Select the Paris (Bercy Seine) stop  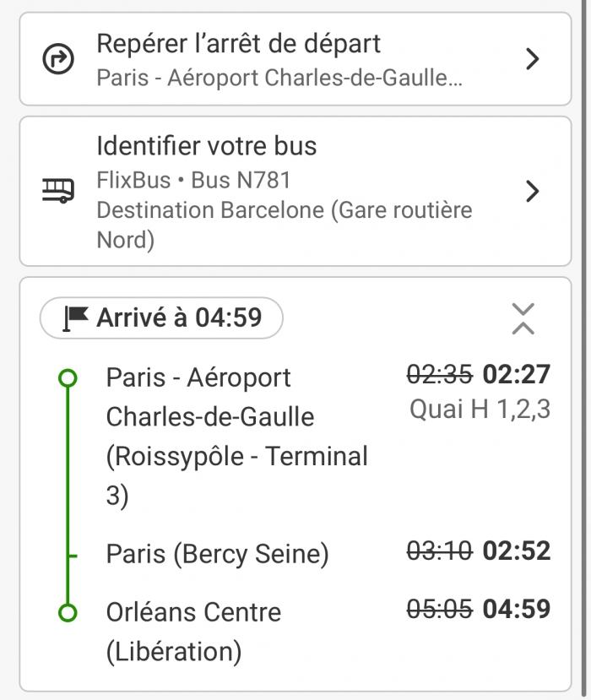(217, 555)
